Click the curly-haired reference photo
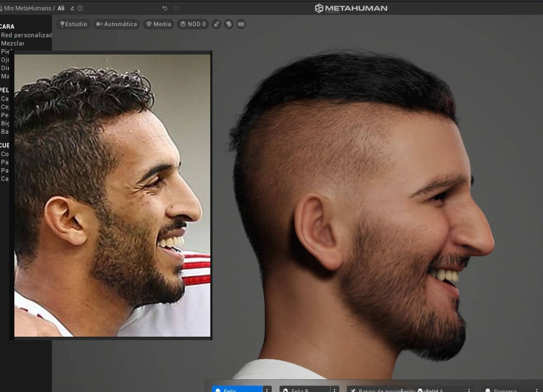Screen dimensions: 543x392 112,195
